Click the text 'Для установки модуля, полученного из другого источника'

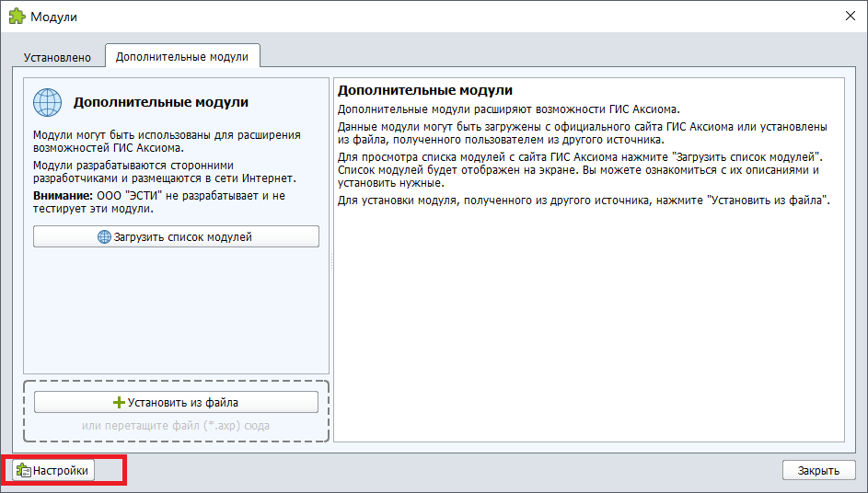point(495,201)
